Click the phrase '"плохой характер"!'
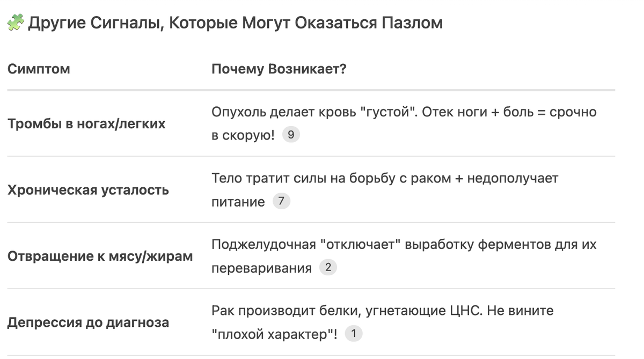Image resolution: width=644 pixels, height=359 pixels. click(275, 334)
